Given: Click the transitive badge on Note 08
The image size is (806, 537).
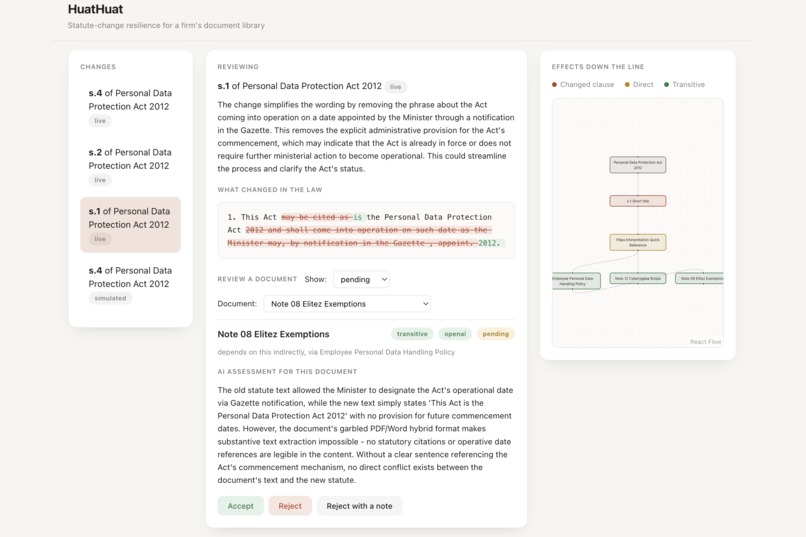Looking at the screenshot, I should [412, 334].
